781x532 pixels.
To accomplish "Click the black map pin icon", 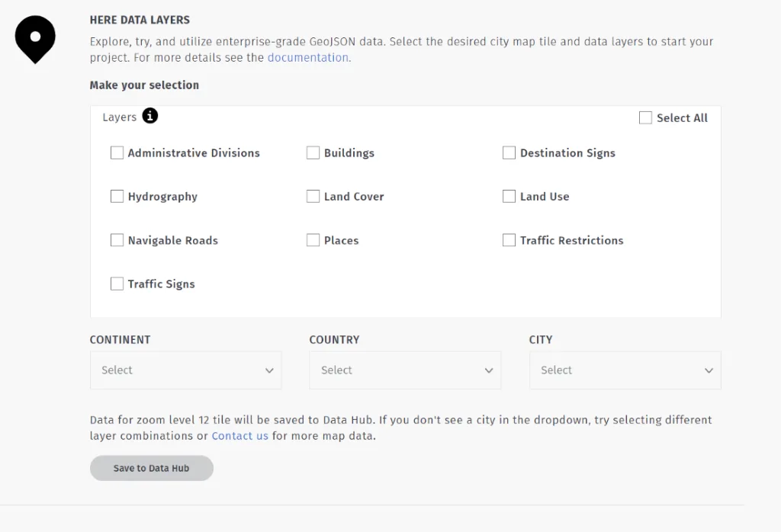I will (35, 40).
